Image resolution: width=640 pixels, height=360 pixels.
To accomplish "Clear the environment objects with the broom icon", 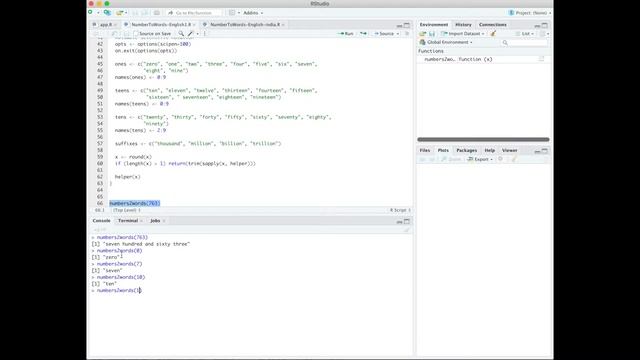I will click(493, 33).
